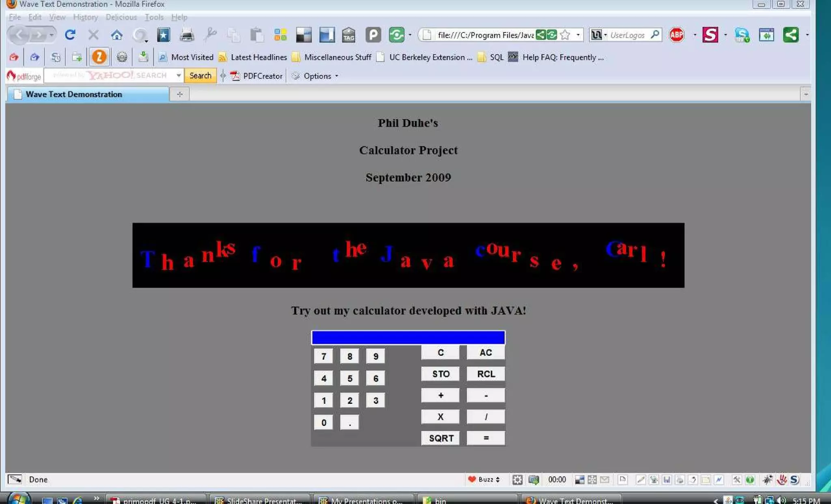The width and height of the screenshot is (831, 504).
Task: Click the green circle icon in the status bar
Action: (750, 480)
